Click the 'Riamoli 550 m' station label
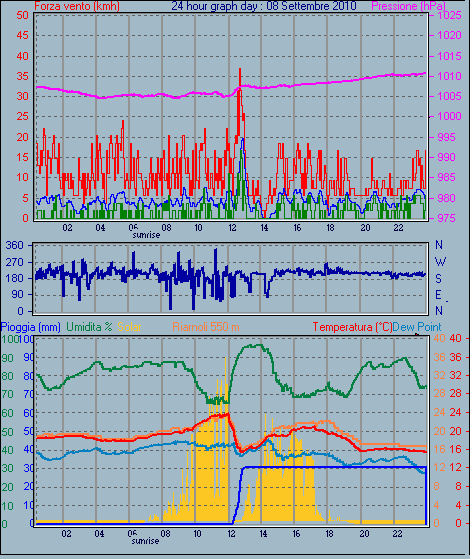Image resolution: width=470 pixels, height=559 pixels. click(x=206, y=327)
